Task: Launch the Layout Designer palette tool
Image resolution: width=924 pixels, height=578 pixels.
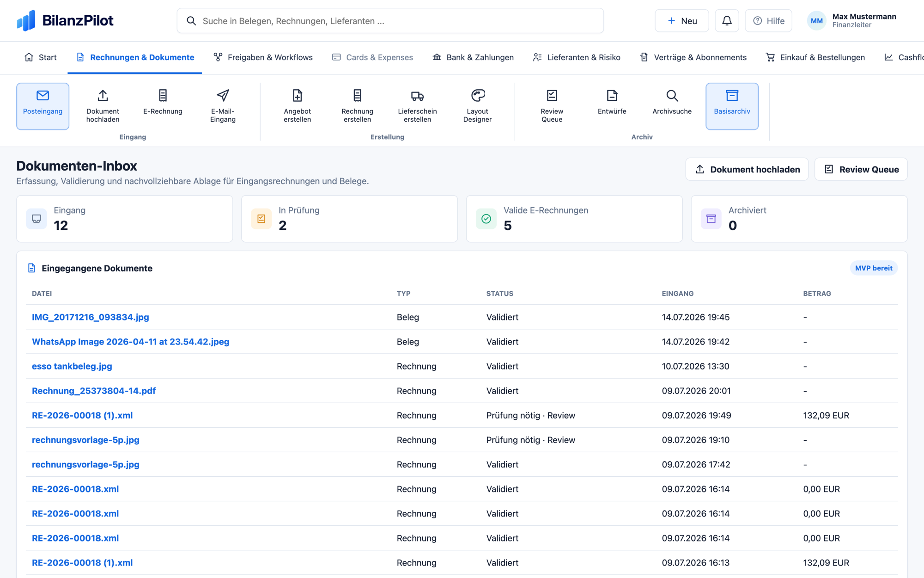Action: 477,106
